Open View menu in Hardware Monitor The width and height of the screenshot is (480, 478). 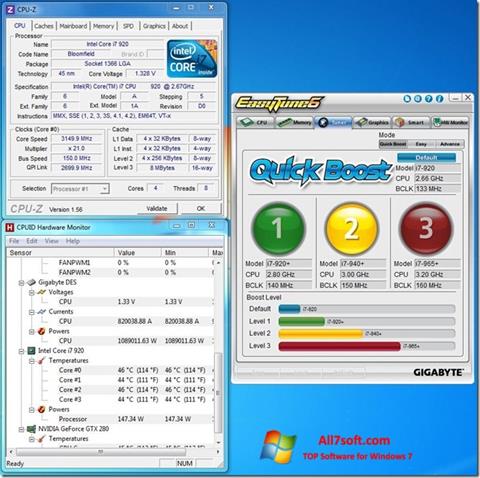tap(52, 241)
